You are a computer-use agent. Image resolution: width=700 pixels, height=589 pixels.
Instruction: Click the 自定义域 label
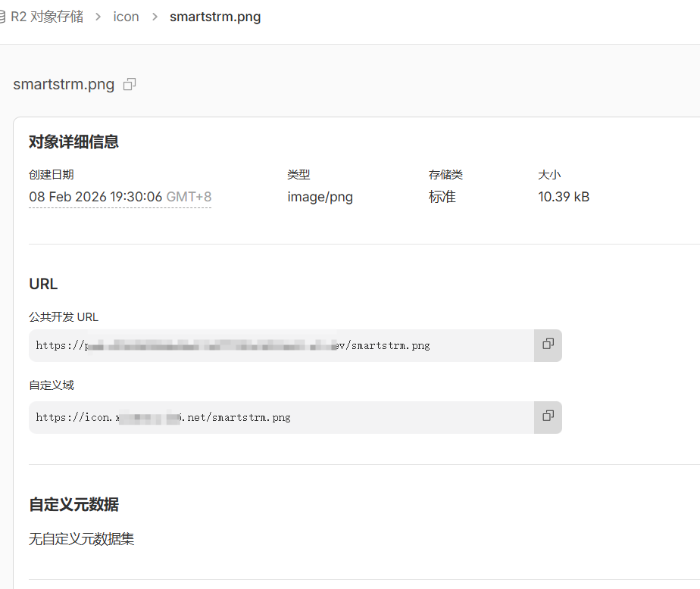[52, 385]
